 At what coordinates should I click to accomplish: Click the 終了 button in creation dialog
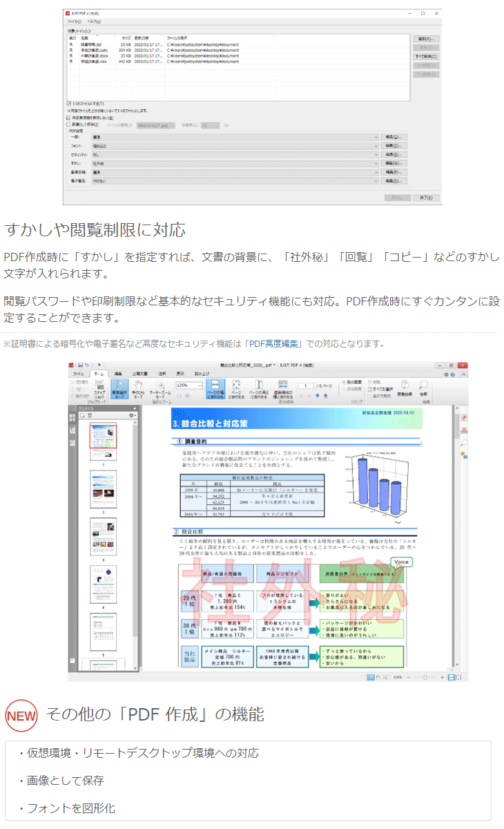(x=425, y=198)
